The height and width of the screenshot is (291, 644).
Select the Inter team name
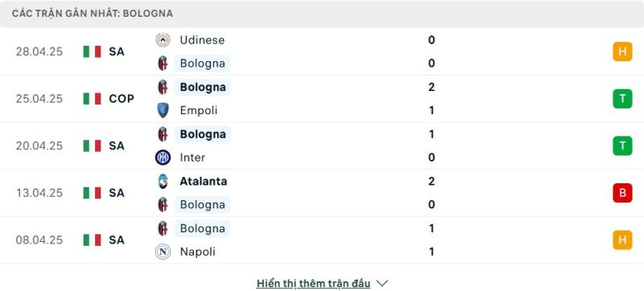[192, 158]
